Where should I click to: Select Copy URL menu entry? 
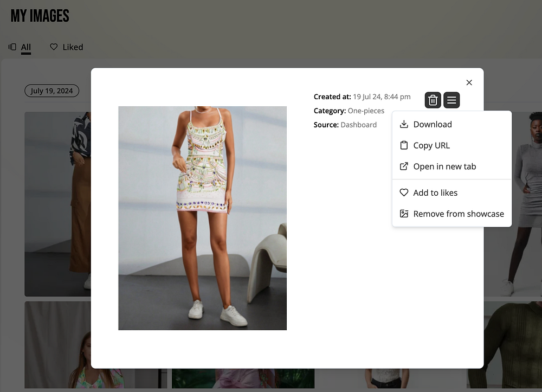[452, 145]
